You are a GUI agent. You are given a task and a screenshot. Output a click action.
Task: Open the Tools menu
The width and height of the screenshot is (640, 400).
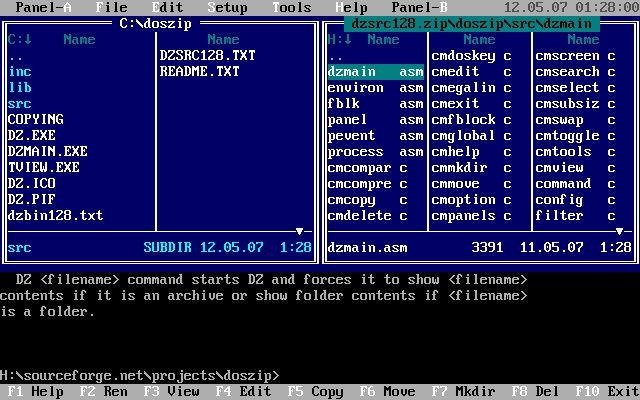tap(291, 7)
